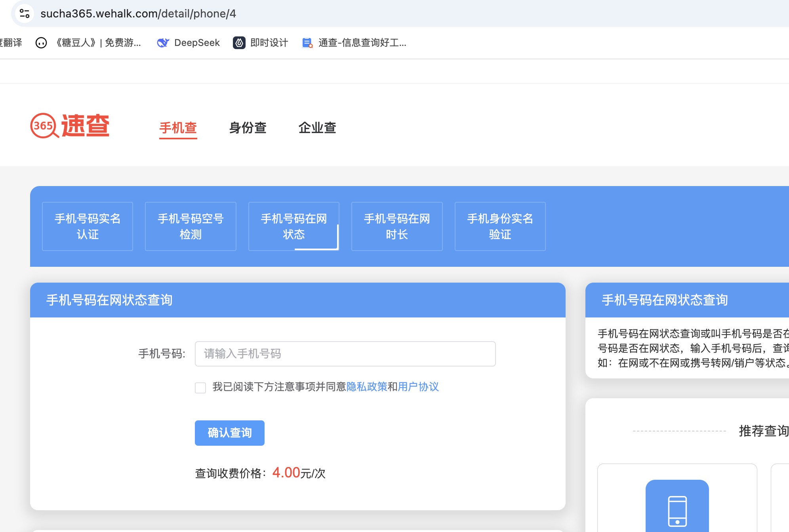
Task: Switch to the 企业查 nav tab
Action: [317, 128]
